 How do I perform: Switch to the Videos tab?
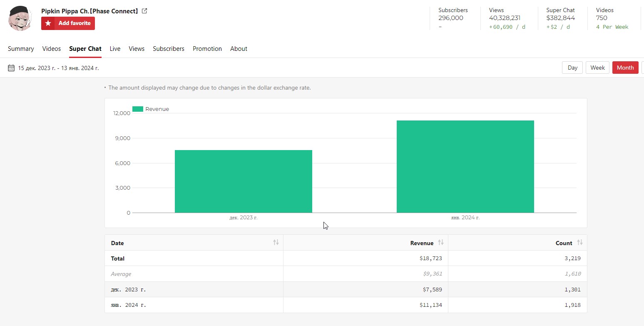52,49
